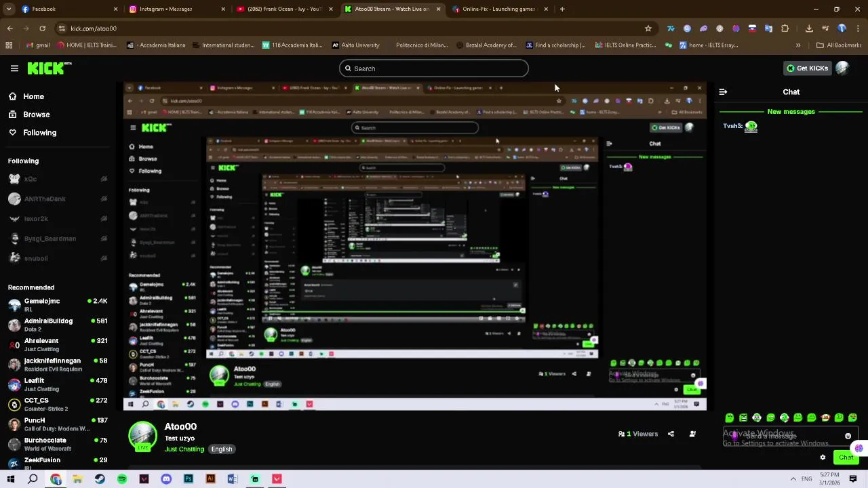Go back in browser history
This screenshot has height=488, width=868.
tap(9, 28)
